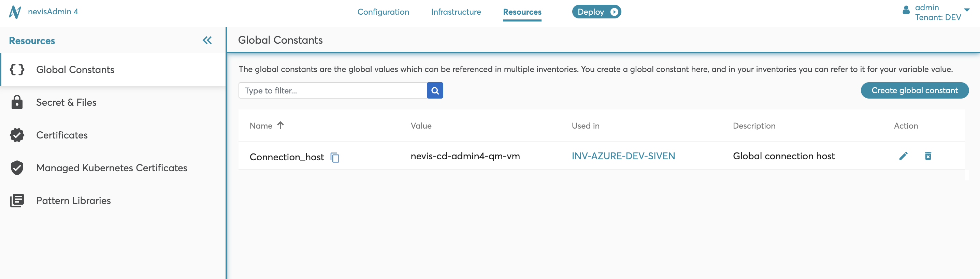Toggle Name column sort order arrow
The height and width of the screenshot is (279, 980).
pos(280,126)
